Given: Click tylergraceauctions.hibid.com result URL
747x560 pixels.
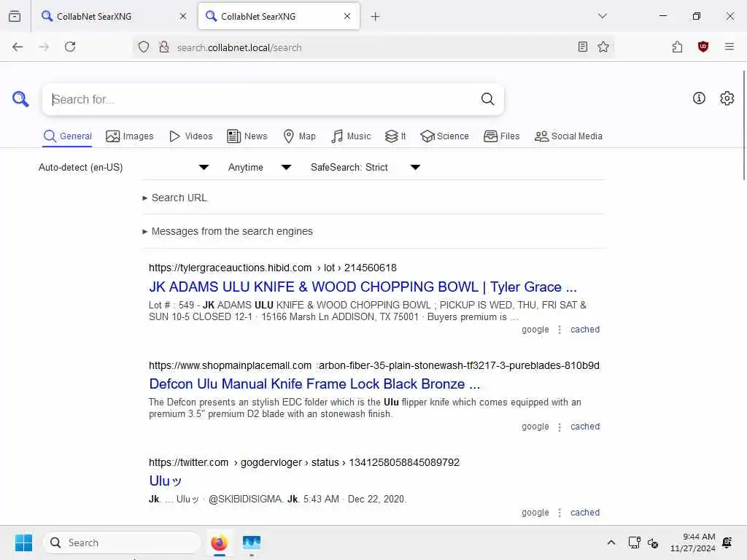Looking at the screenshot, I should 273,268.
